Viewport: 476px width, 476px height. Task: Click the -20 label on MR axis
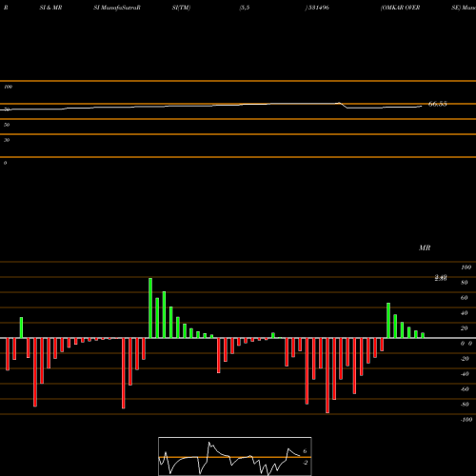coord(465,359)
